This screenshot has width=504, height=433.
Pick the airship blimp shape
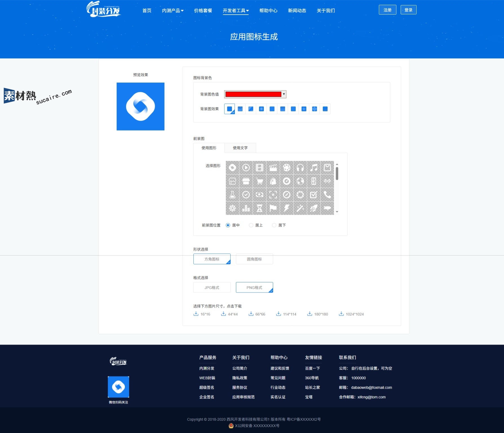point(327,208)
